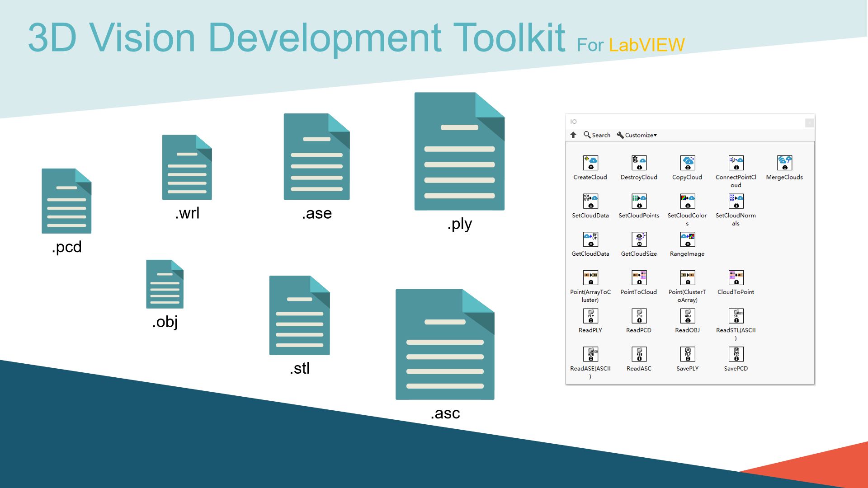This screenshot has height=488, width=868.
Task: Click the .asc file document illustration
Action: (x=444, y=345)
